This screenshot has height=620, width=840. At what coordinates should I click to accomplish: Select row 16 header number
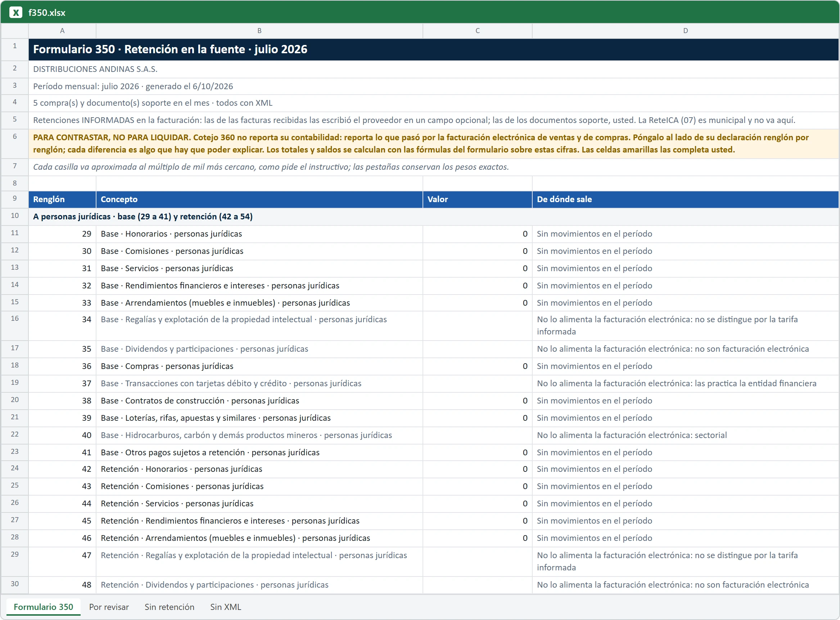(x=15, y=326)
